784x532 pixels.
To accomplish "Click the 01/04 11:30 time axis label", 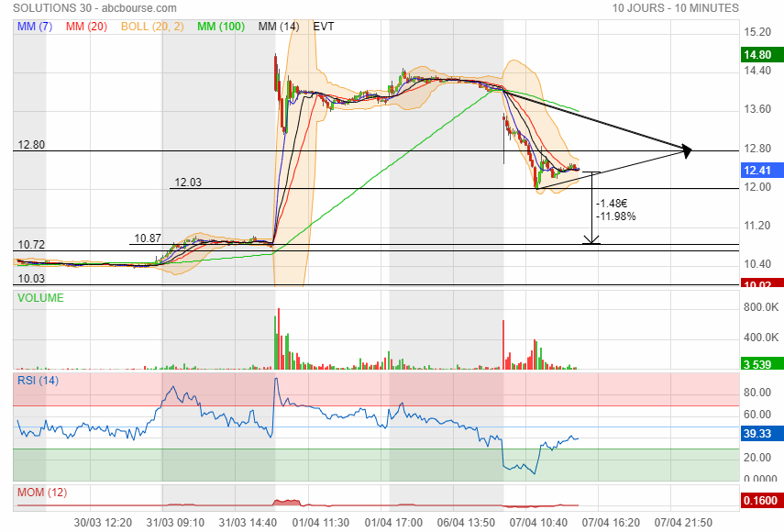I will 321,523.
